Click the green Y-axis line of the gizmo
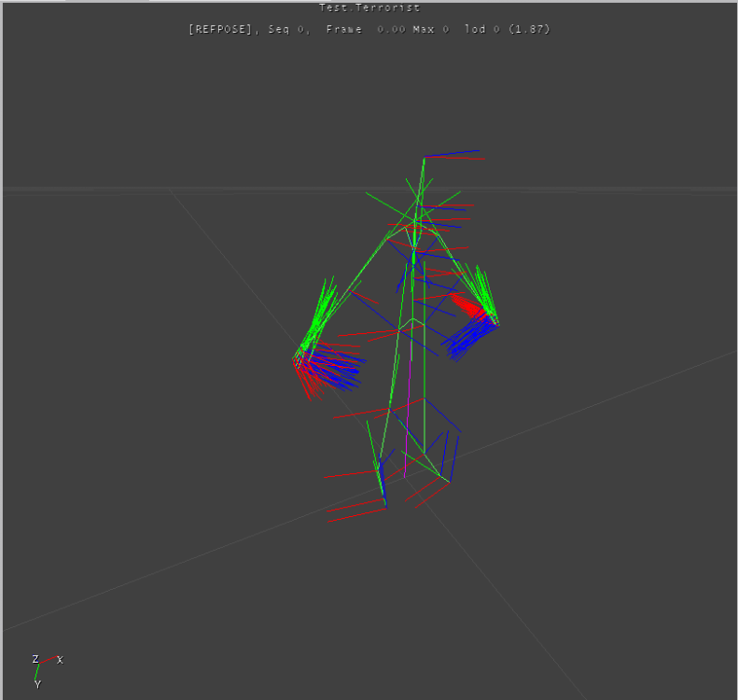Viewport: 738px width, 700px height. click(x=35, y=672)
